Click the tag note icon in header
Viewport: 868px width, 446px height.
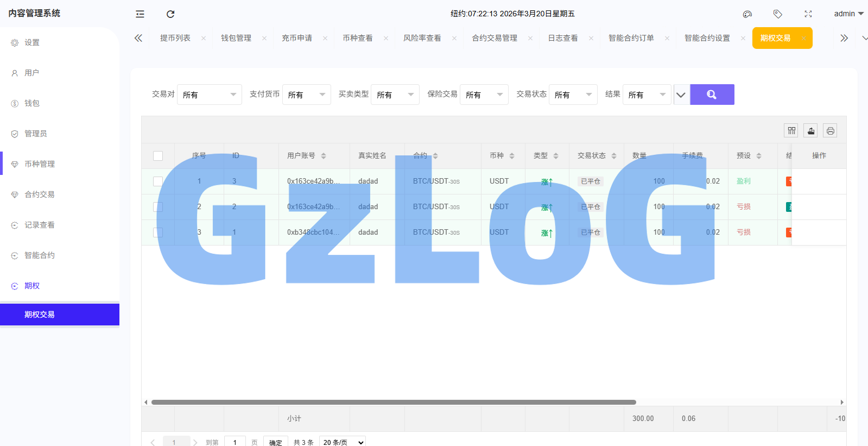[778, 14]
